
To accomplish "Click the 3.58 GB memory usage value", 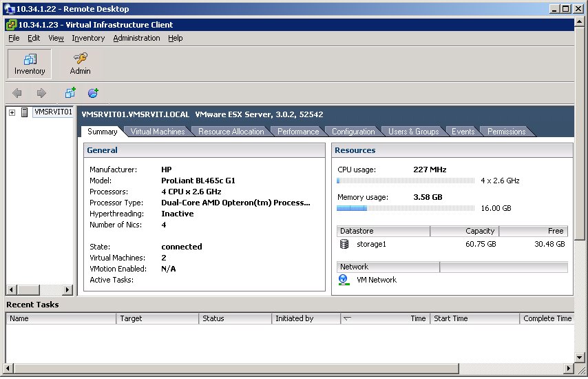I will click(x=428, y=197).
